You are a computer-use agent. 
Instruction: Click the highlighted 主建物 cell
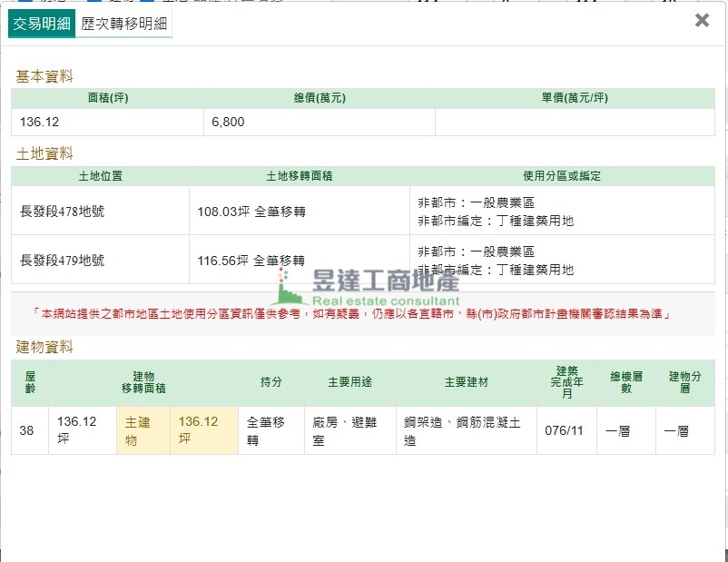pos(143,430)
